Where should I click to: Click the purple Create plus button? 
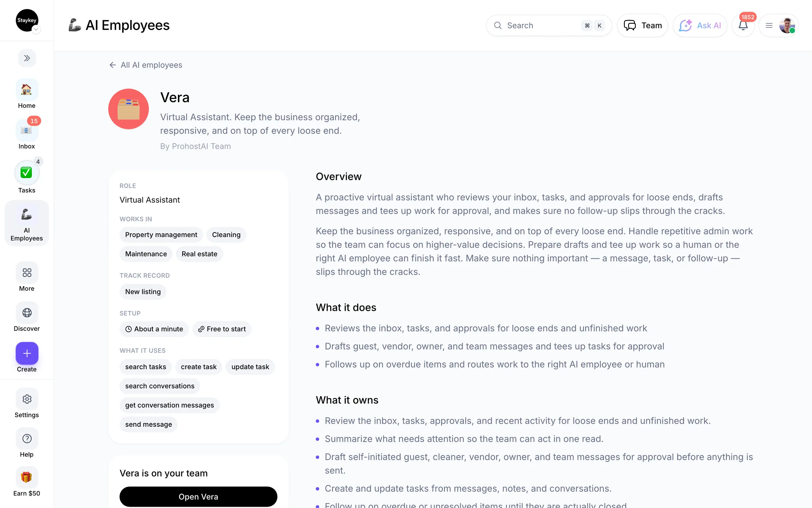click(x=27, y=353)
